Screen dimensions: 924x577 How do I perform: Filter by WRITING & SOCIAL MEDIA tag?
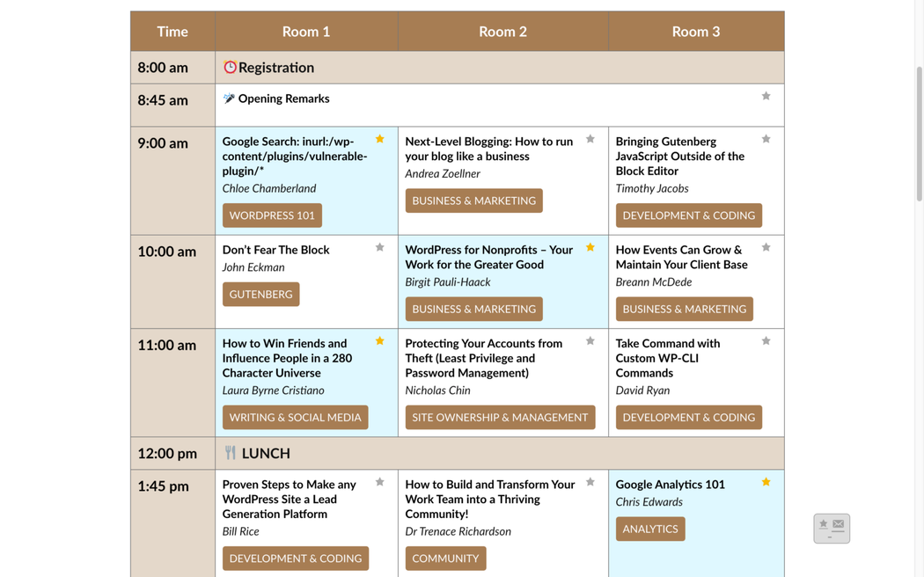pyautogui.click(x=295, y=418)
